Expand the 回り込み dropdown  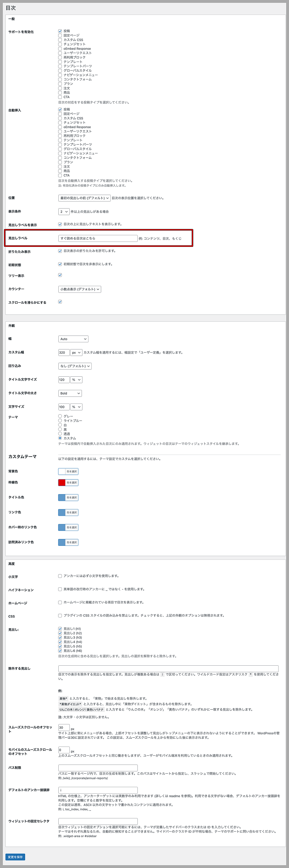[75, 366]
